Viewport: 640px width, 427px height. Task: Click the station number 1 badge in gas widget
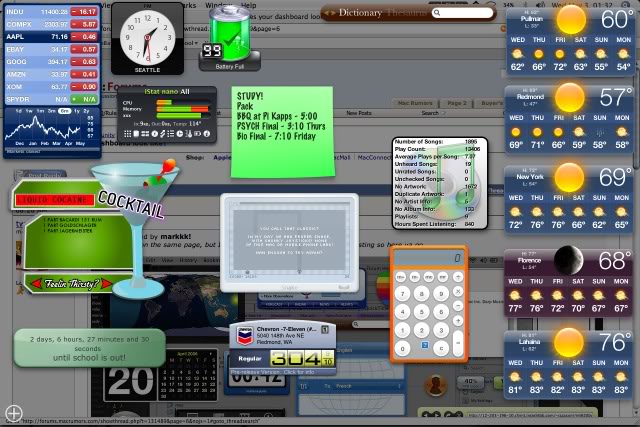click(x=325, y=329)
